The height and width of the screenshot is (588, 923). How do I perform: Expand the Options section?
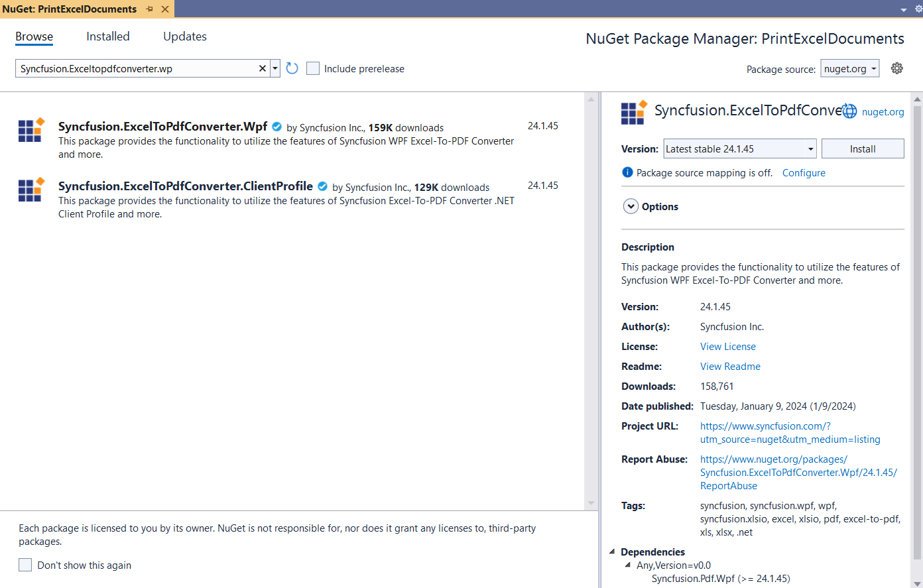coord(631,206)
